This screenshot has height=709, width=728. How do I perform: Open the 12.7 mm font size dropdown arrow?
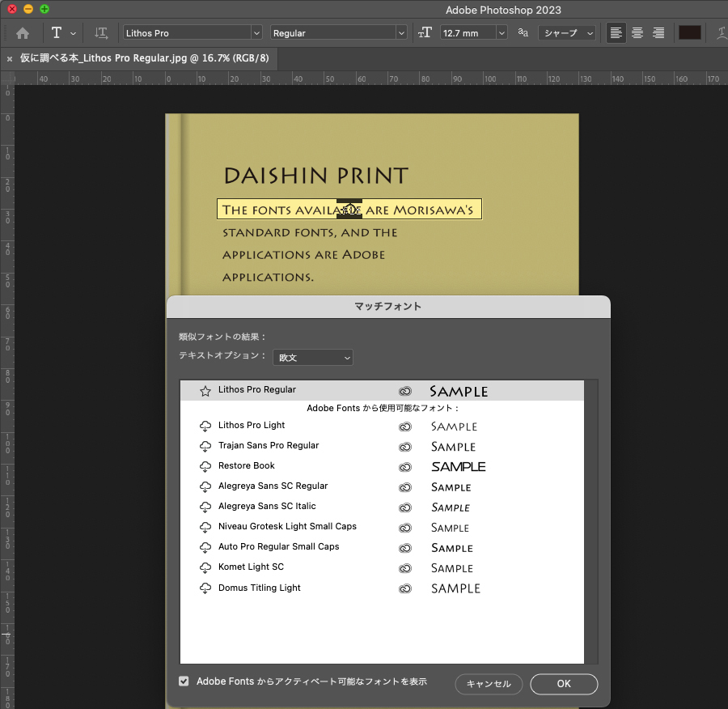[x=502, y=33]
